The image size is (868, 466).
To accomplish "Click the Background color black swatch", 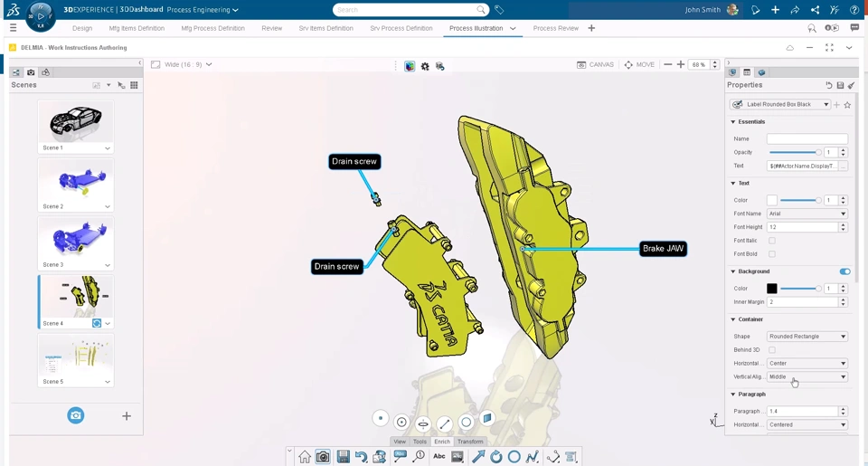I will 771,288.
